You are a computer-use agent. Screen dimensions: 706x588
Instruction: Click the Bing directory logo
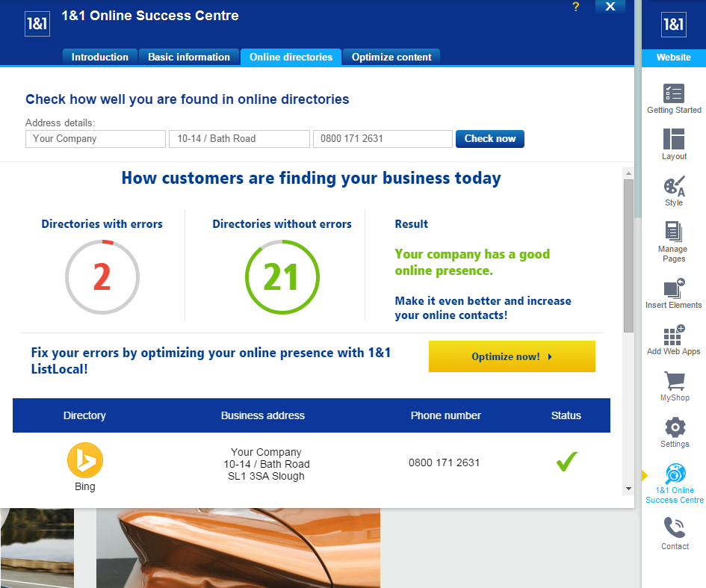[x=84, y=460]
